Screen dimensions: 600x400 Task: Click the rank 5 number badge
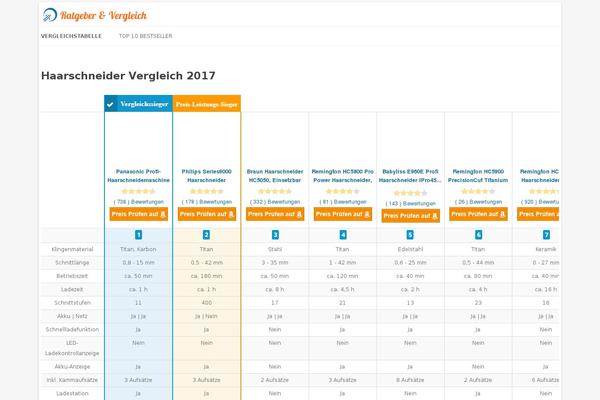pyautogui.click(x=410, y=235)
